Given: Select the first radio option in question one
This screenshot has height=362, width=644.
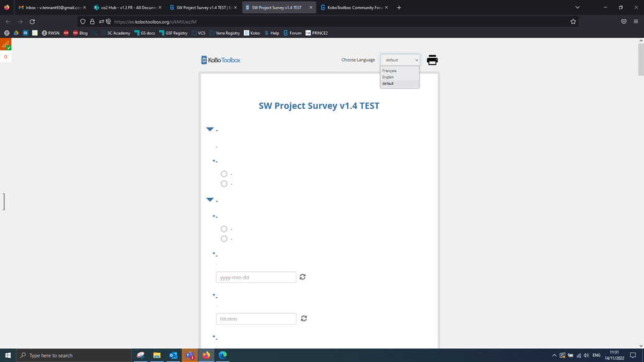Looking at the screenshot, I should pos(223,174).
